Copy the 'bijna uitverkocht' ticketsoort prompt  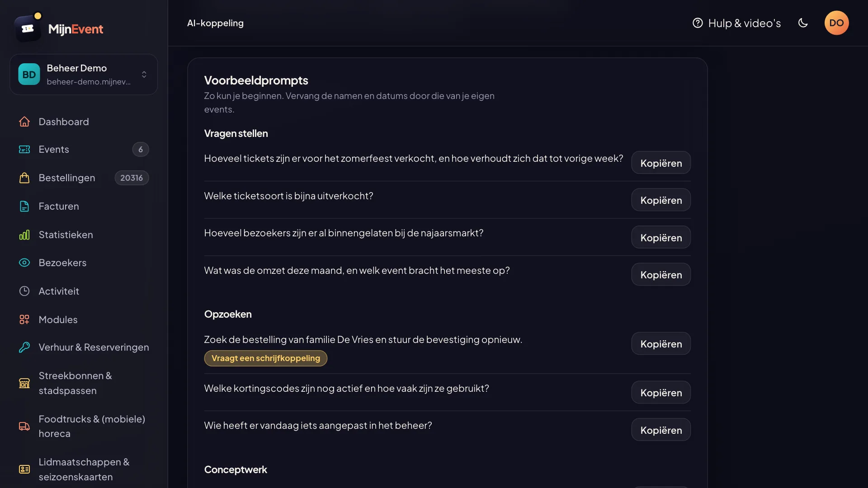tap(661, 200)
